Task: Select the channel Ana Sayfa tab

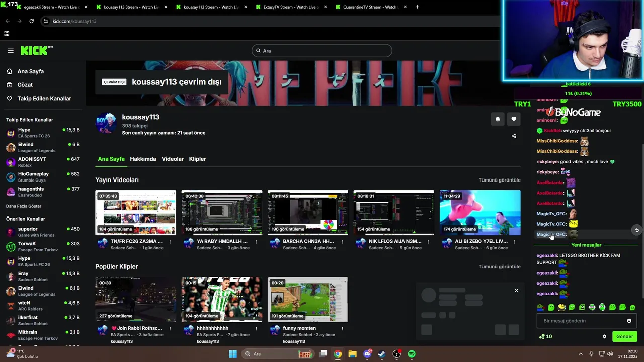Action: (111, 159)
